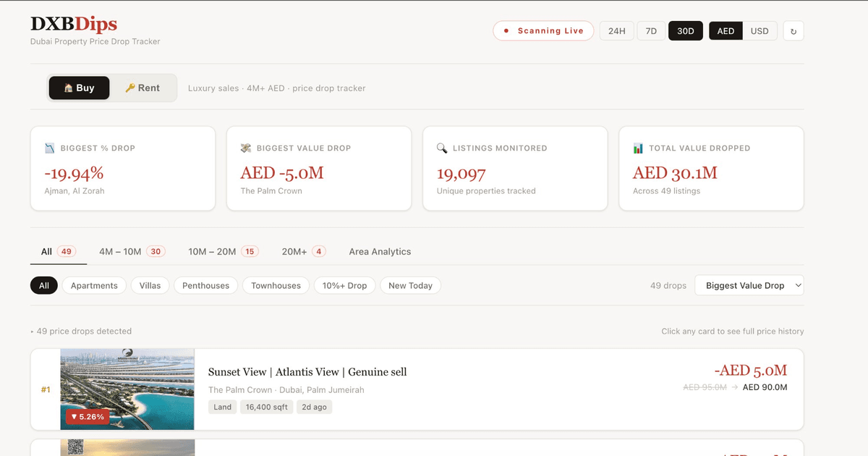Screen dimensions: 868x456
Task: Switch to Rent mode
Action: tap(143, 88)
